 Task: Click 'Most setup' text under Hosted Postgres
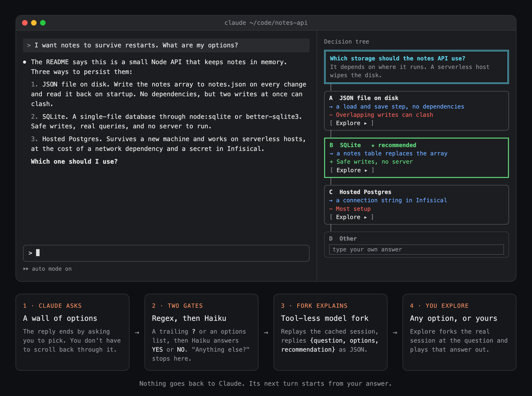click(353, 209)
